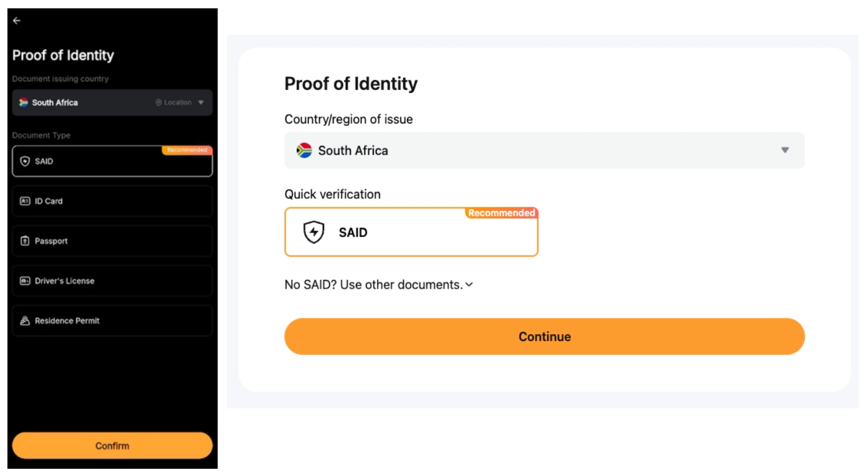This screenshot has width=868, height=475.
Task: Click the Passport icon
Action: [x=25, y=241]
